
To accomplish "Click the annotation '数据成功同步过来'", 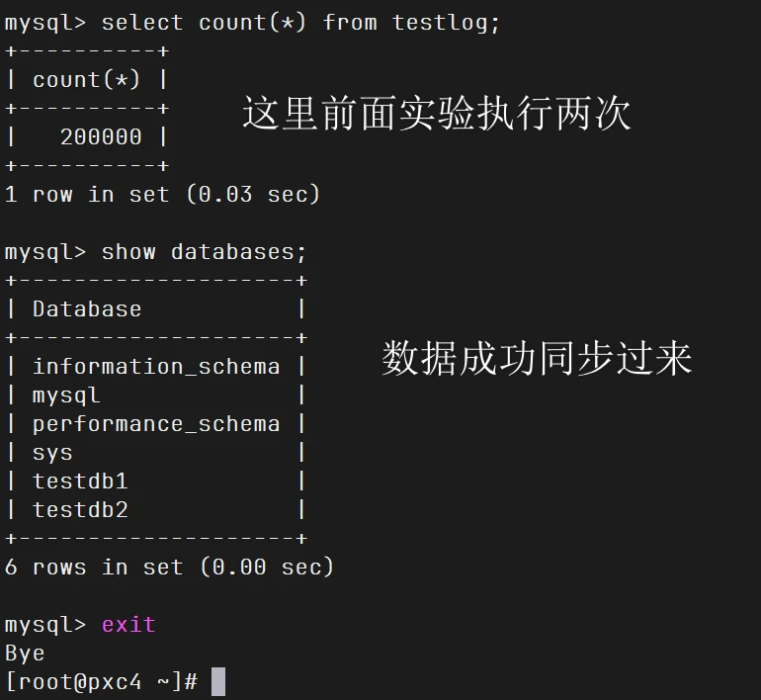I will point(537,358).
